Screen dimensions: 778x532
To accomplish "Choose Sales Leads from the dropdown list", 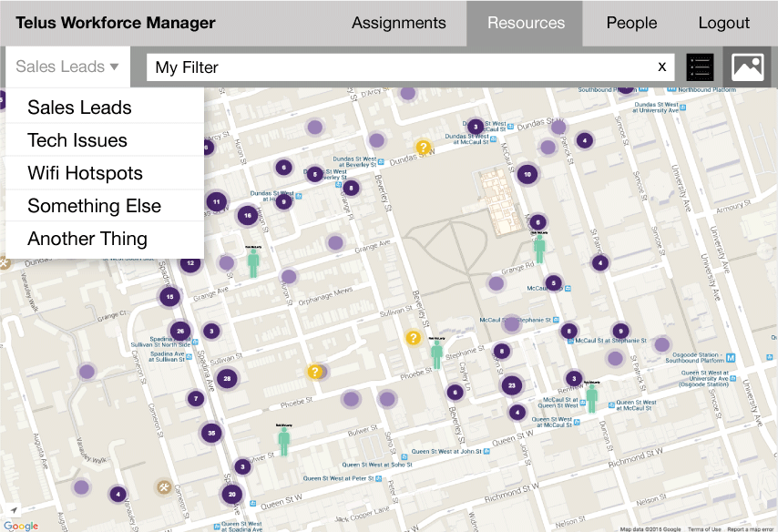I will 105,107.
